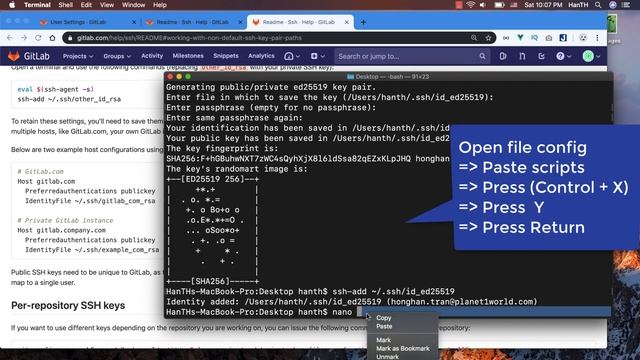Open the Activity link in GitLab navbar
640x360 pixels.
coord(152,56)
